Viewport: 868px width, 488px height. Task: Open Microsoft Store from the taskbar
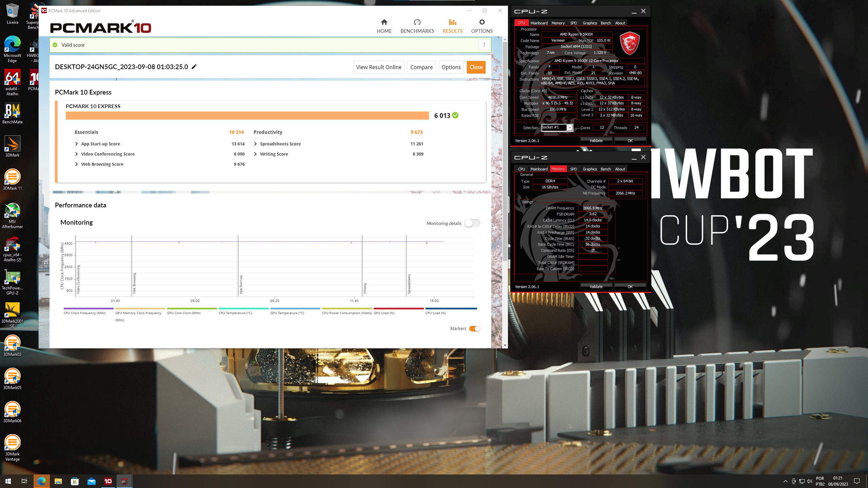(x=75, y=481)
